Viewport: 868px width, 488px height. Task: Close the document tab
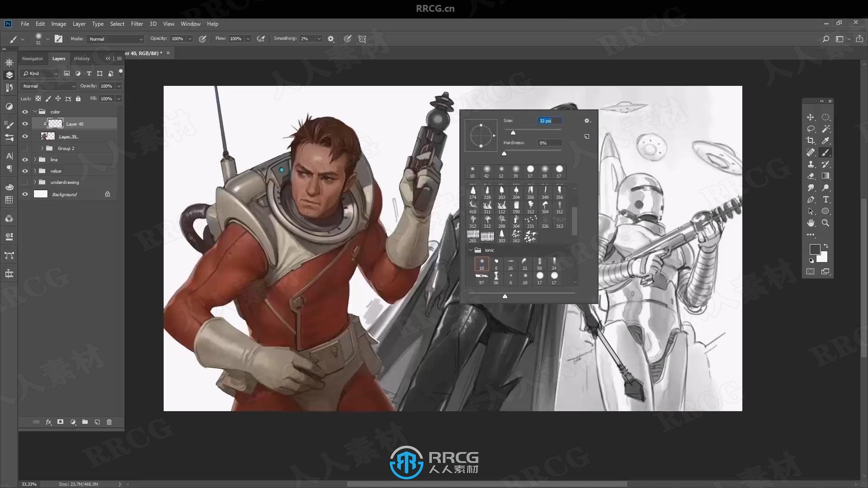pyautogui.click(x=168, y=53)
